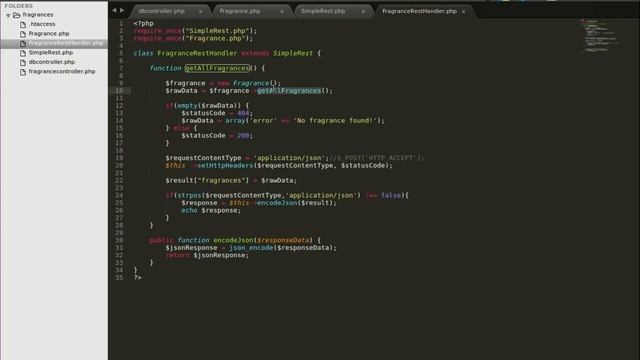Close the SimpleRest.php tab
This screenshot has width=640, height=360.
pyautogui.click(x=363, y=12)
